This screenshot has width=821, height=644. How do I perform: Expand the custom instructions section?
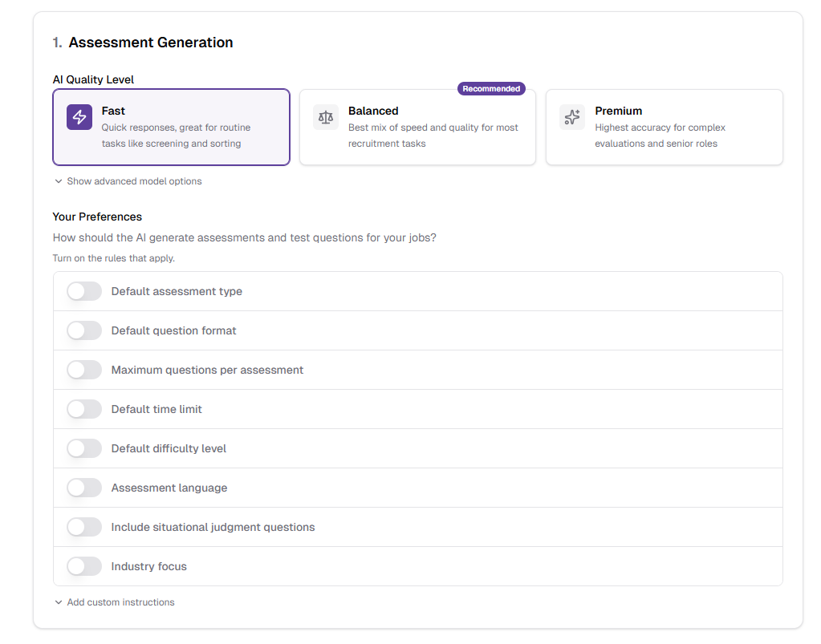click(x=113, y=601)
